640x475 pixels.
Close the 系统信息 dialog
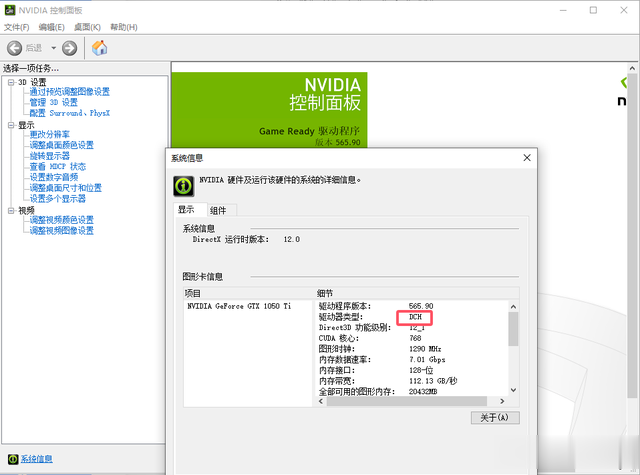pyautogui.click(x=527, y=158)
